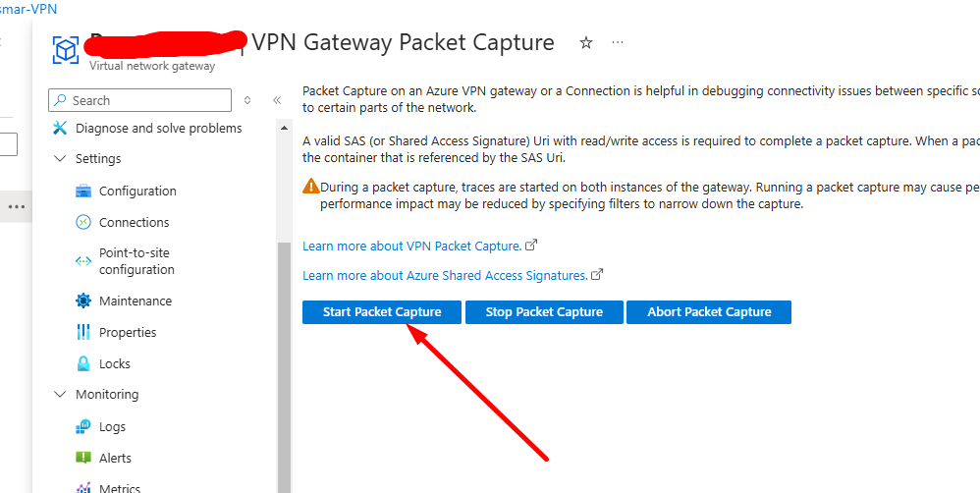The image size is (980, 493).
Task: Click the sidebar Search input field
Action: tap(140, 100)
